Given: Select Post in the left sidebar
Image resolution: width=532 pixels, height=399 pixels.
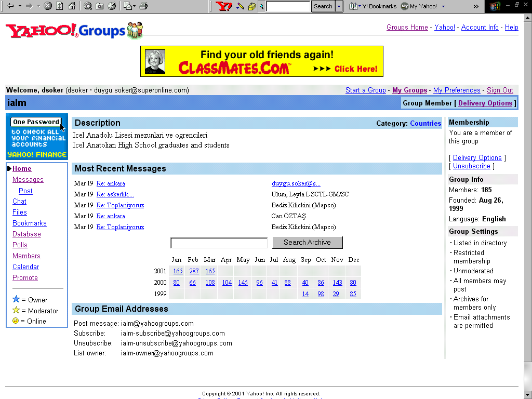Looking at the screenshot, I should (25, 191).
